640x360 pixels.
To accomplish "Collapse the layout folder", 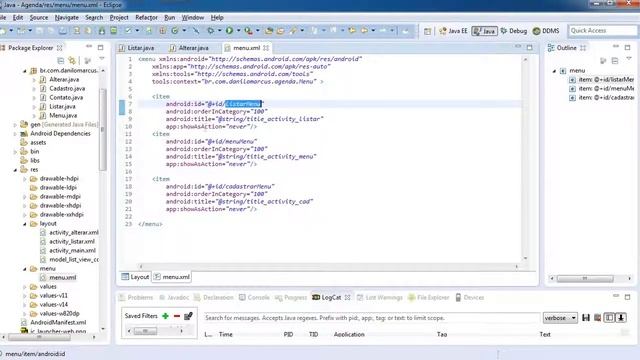I will [24, 224].
